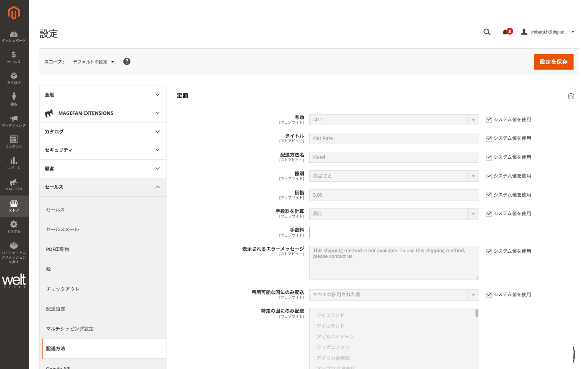Open notifications bell showing 8 alerts
This screenshot has width=588, height=369.
click(506, 32)
